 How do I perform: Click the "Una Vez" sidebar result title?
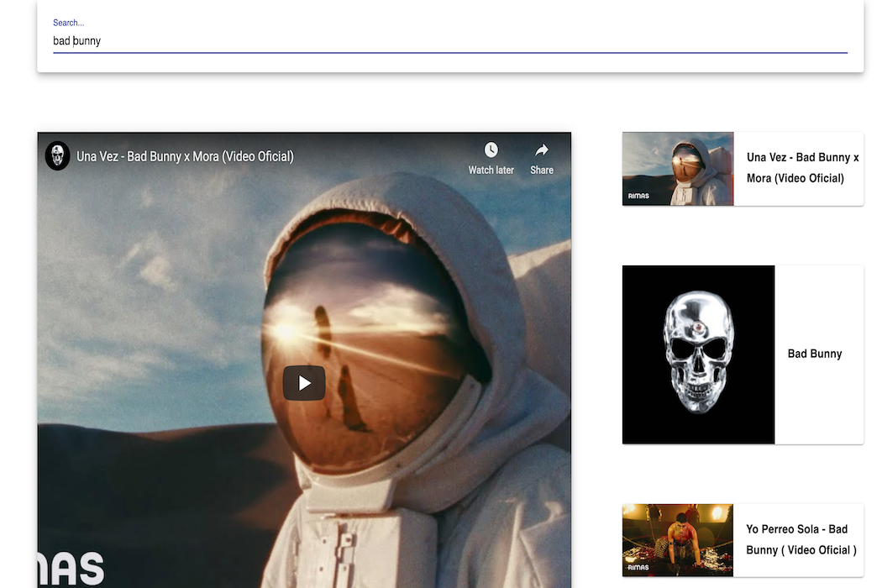(x=799, y=167)
